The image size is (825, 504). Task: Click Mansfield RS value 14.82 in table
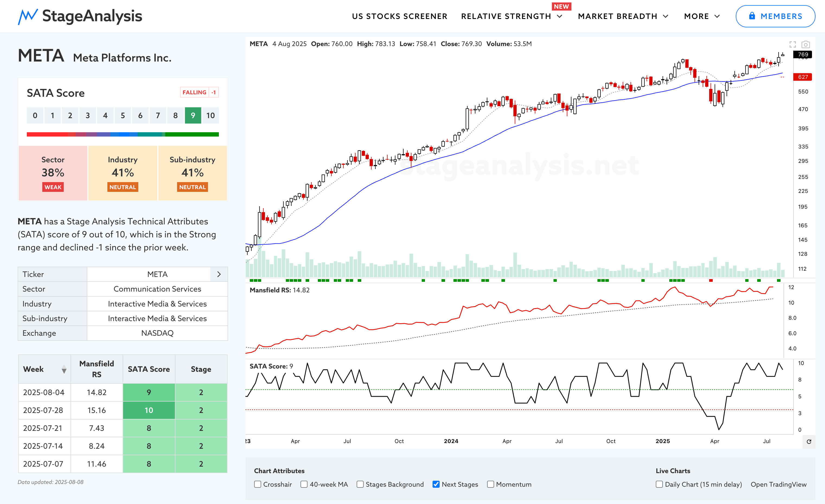[x=97, y=392]
